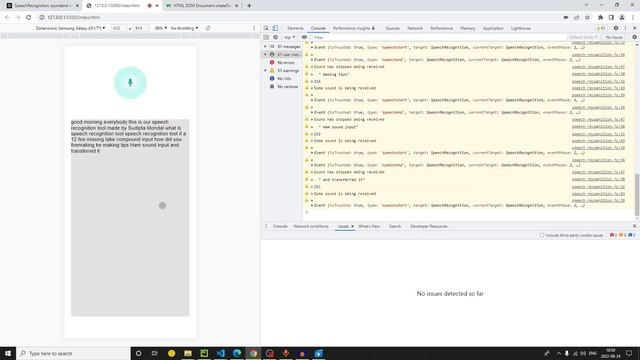
Task: Open Network conditions drawer tab
Action: 311,226
